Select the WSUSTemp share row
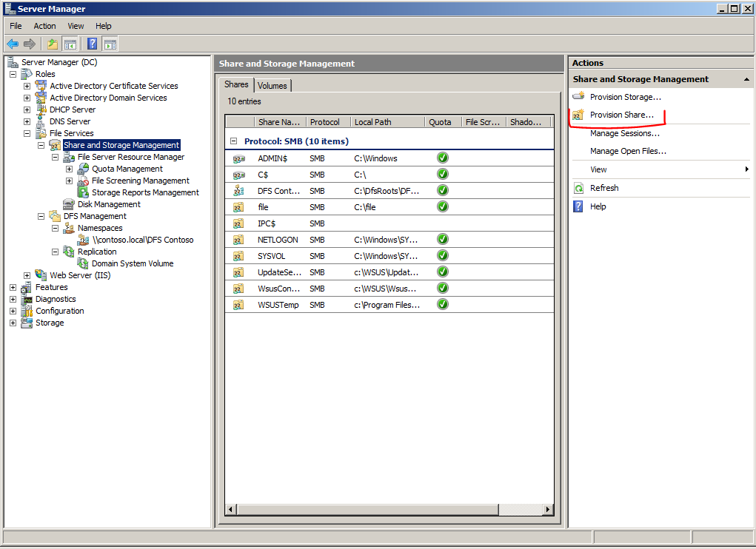 [389, 305]
